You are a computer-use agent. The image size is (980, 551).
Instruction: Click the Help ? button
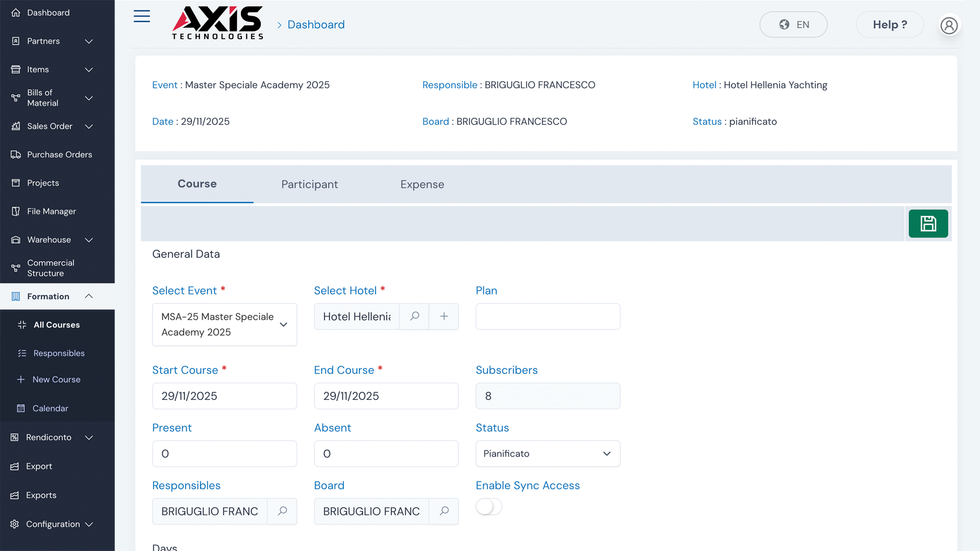click(890, 24)
